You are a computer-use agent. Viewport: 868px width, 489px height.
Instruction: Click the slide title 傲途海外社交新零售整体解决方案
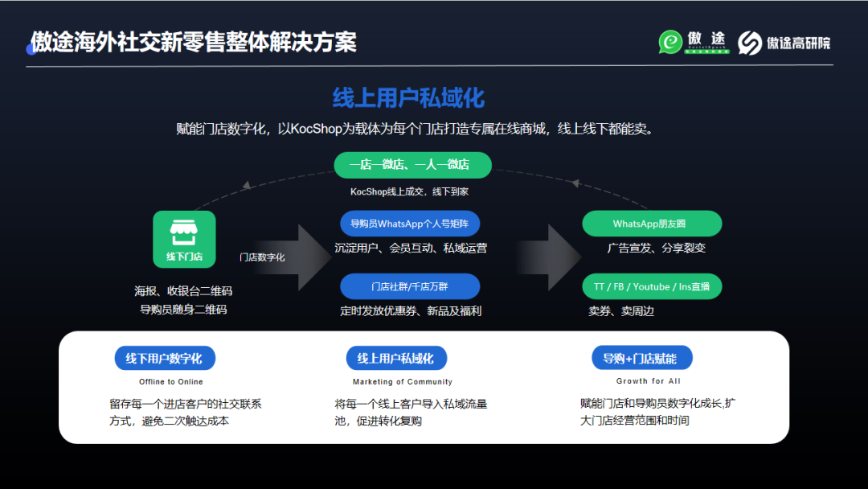click(193, 42)
